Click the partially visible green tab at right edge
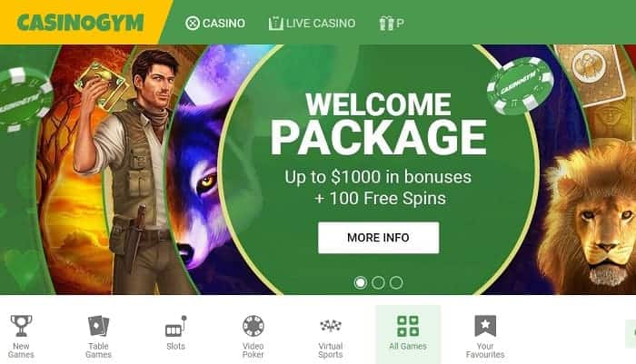 [631, 334]
